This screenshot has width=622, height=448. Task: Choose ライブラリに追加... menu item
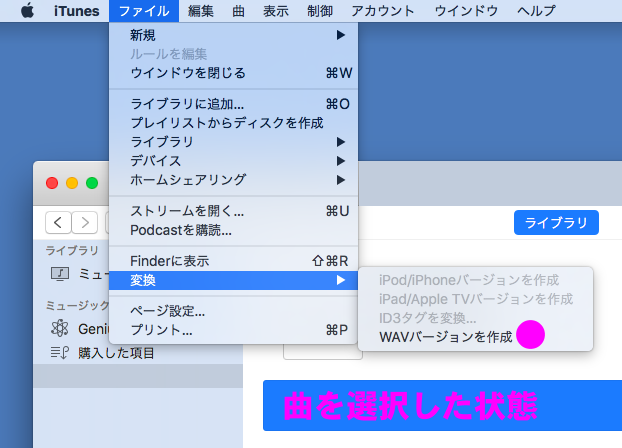234,104
